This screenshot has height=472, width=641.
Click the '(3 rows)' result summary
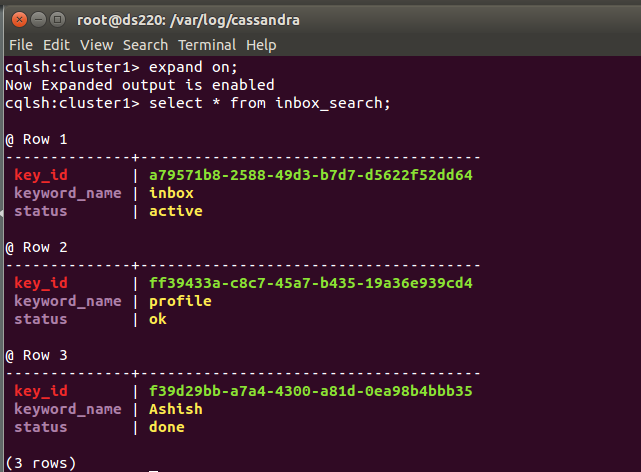click(41, 463)
